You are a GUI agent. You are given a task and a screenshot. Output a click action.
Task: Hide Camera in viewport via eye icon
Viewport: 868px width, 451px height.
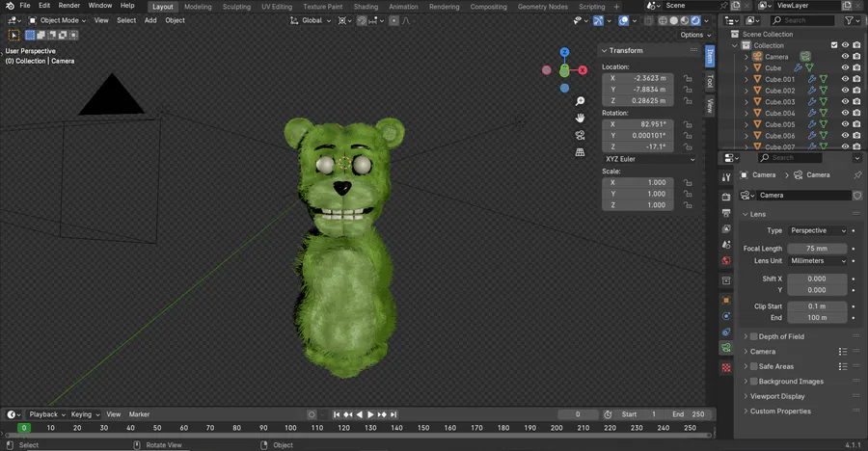pos(845,57)
